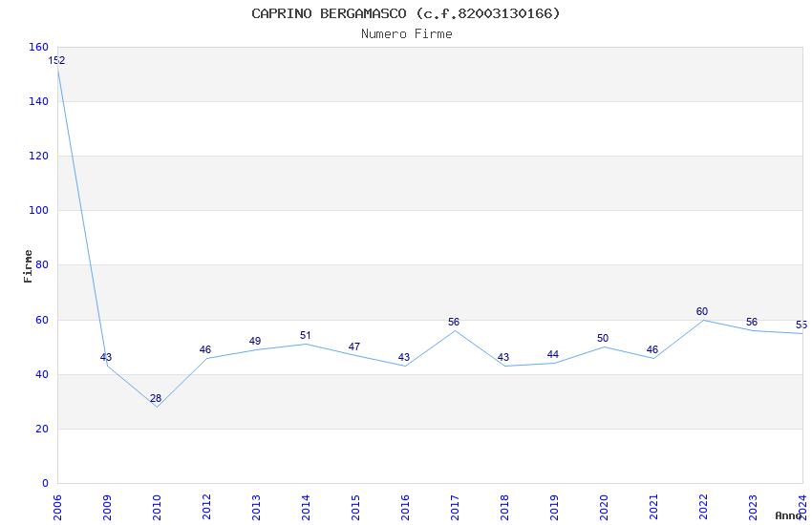The height and width of the screenshot is (525, 812).
Task: Click x-axis year label 2016
Action: click(x=405, y=508)
